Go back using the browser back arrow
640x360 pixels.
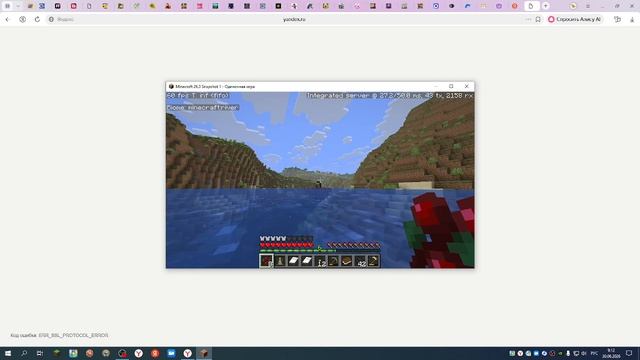click(x=7, y=19)
